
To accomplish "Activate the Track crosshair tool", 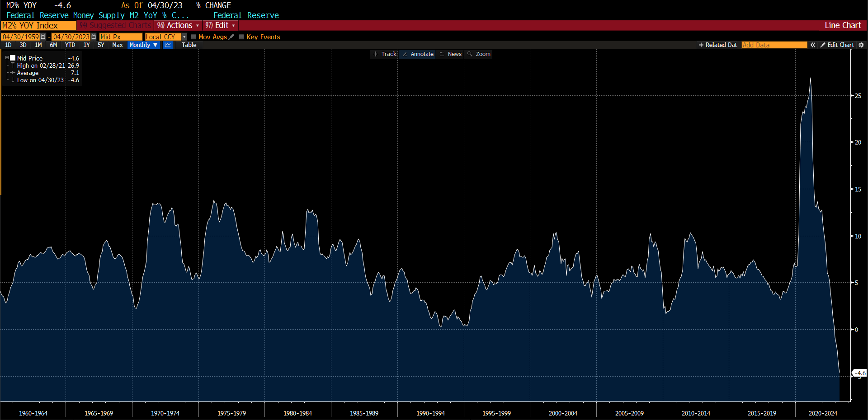I will (384, 54).
